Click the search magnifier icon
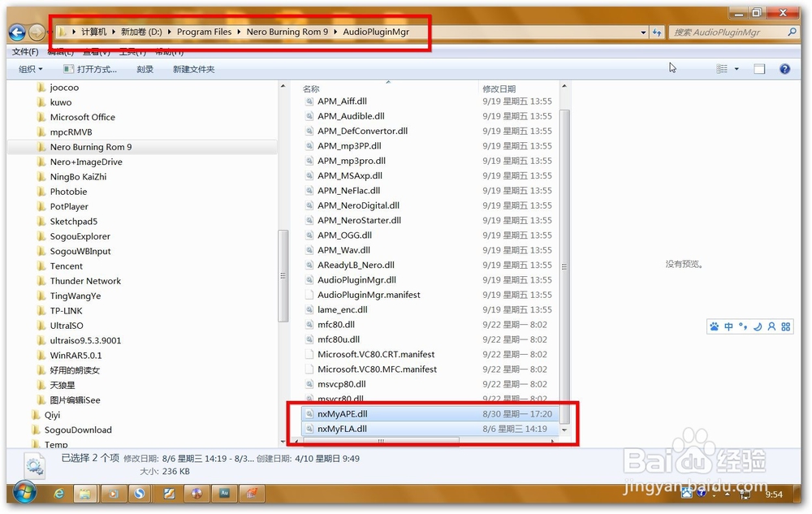Viewport: 812px width, 514px height. click(792, 32)
